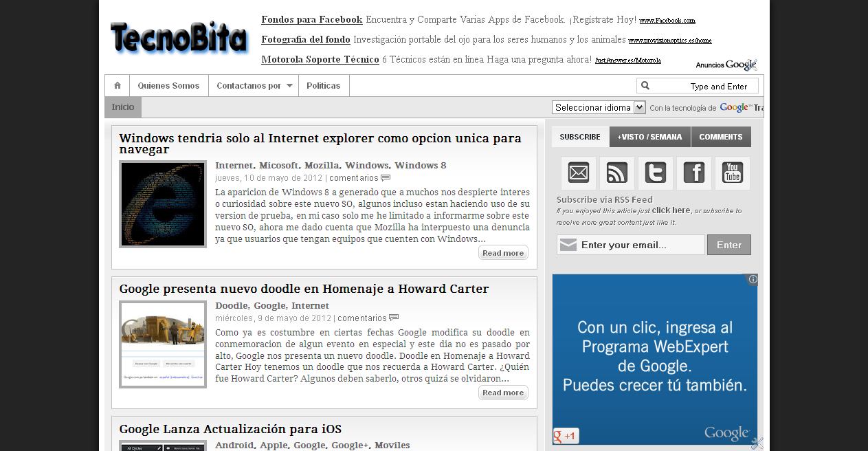Viewport: 868px width, 451px height.
Task: Click the Howard Carter doodle thumbnail
Action: [x=163, y=344]
